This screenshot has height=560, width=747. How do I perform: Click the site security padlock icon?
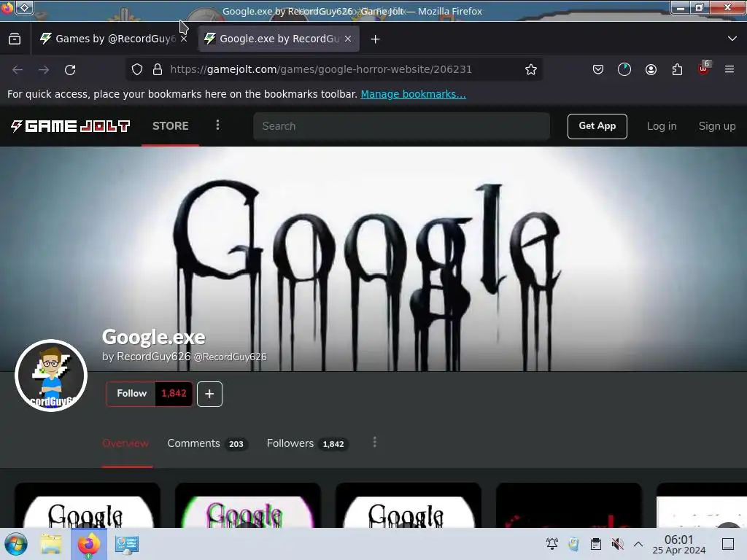[158, 69]
